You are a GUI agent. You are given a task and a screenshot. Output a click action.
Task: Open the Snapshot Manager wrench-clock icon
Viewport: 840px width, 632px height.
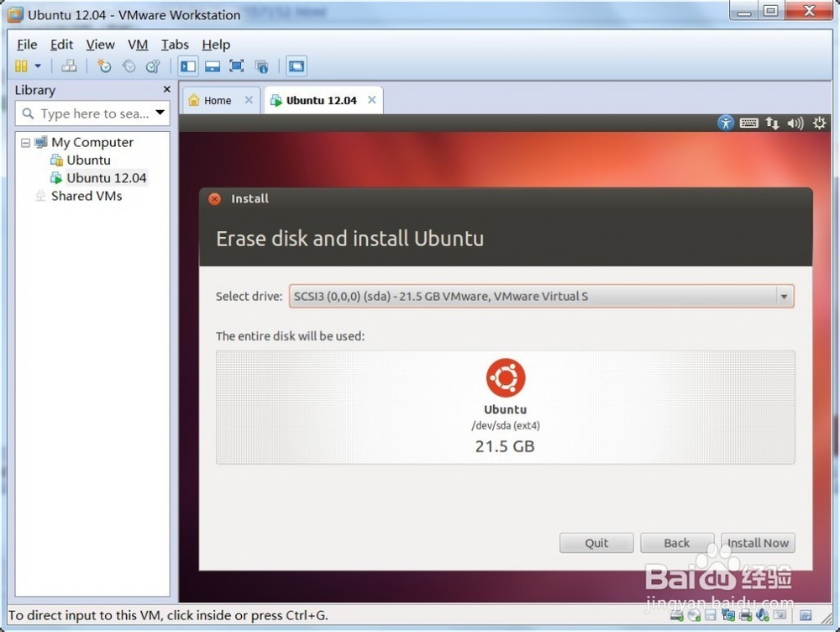[x=153, y=66]
